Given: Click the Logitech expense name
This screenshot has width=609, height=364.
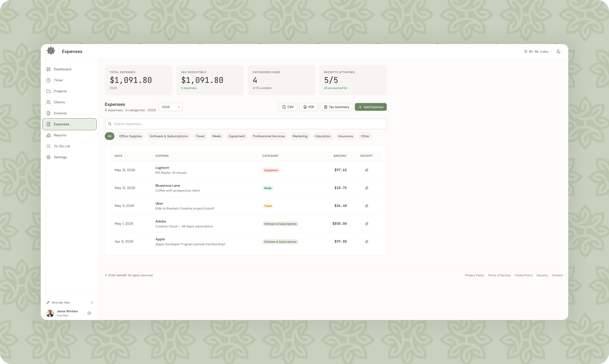Looking at the screenshot, I should [162, 168].
